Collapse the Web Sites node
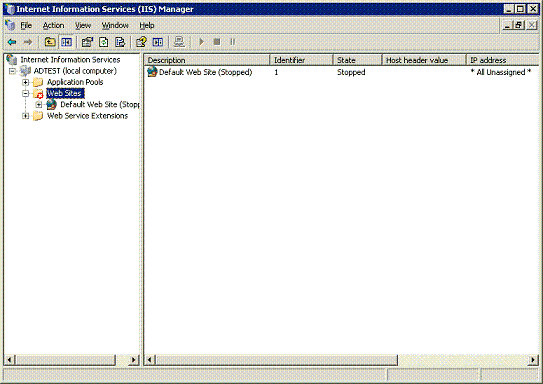The image size is (543, 384). point(26,93)
